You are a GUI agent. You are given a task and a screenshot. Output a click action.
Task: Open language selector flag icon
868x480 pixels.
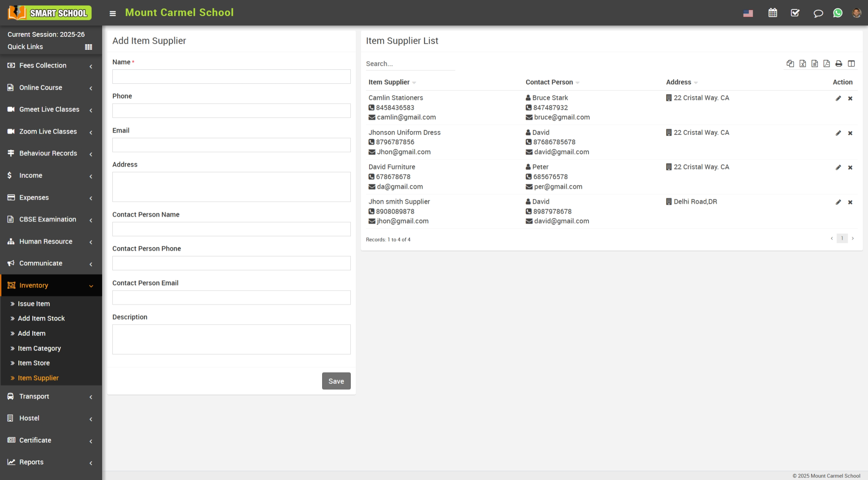(748, 13)
